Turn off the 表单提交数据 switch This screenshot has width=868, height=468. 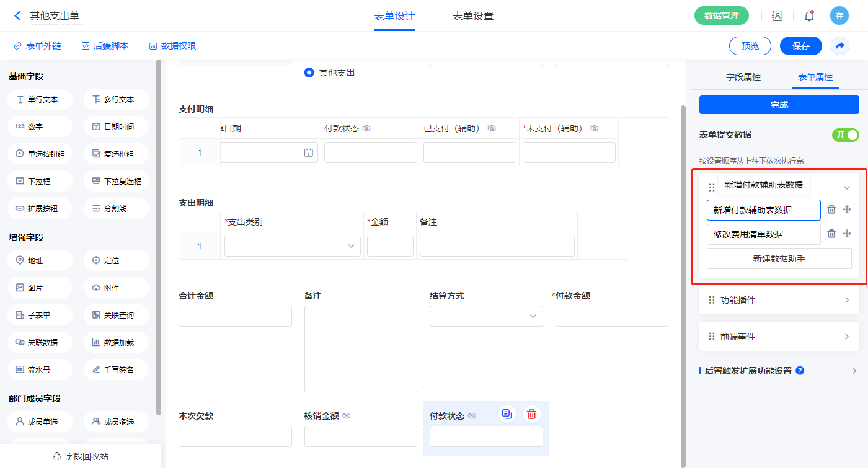[845, 135]
